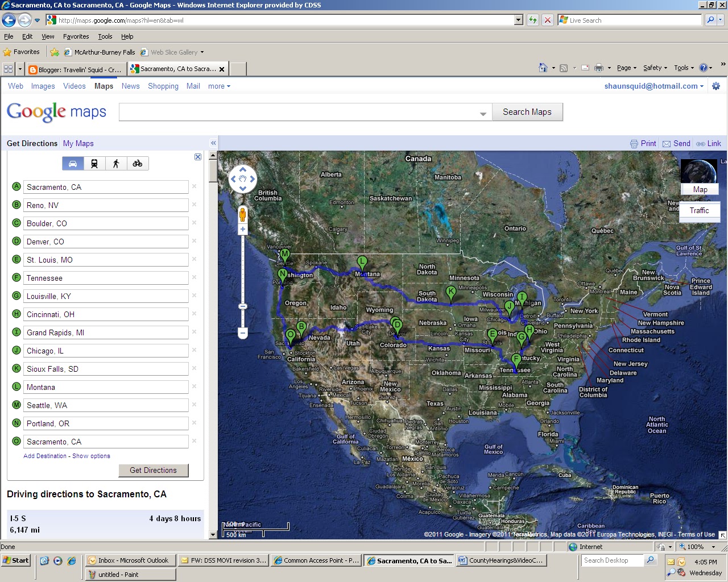Click the Get Directions button
The height and width of the screenshot is (582, 728).
click(x=153, y=470)
